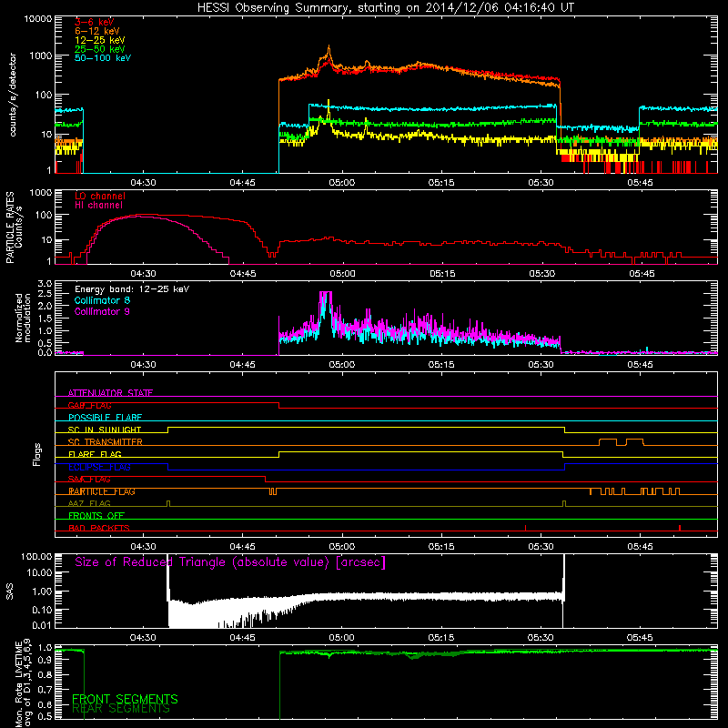Click the Normalized modulation axis title
Screen dimensions: 728x728
[23, 318]
